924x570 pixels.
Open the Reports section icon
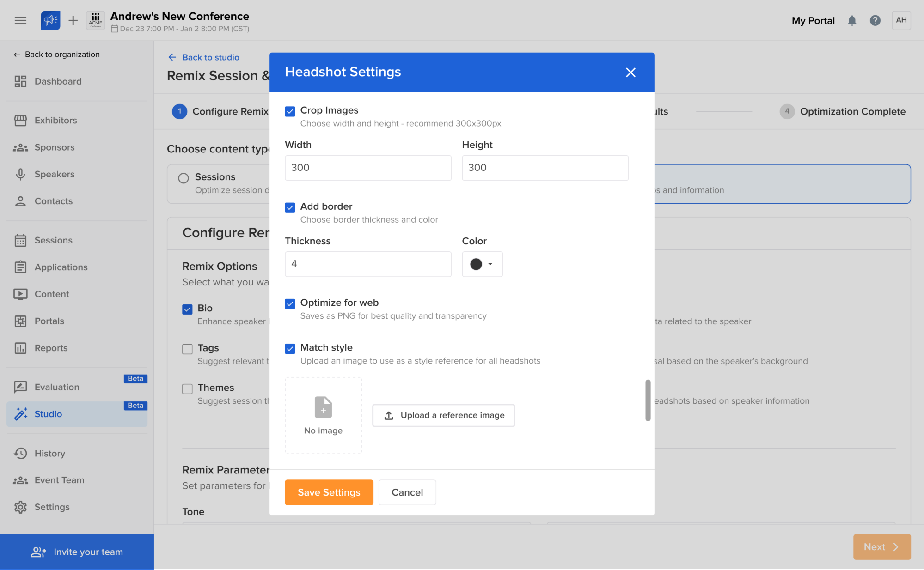[x=20, y=348]
